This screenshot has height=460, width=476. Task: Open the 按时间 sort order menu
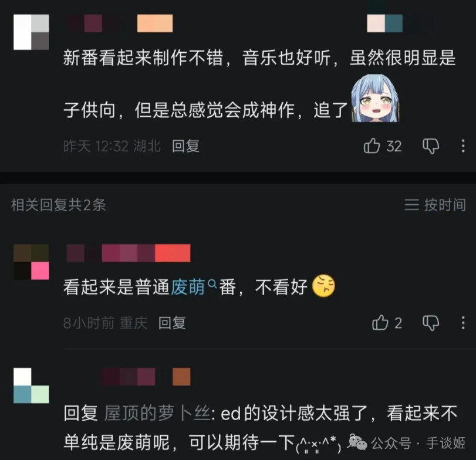coord(435,205)
